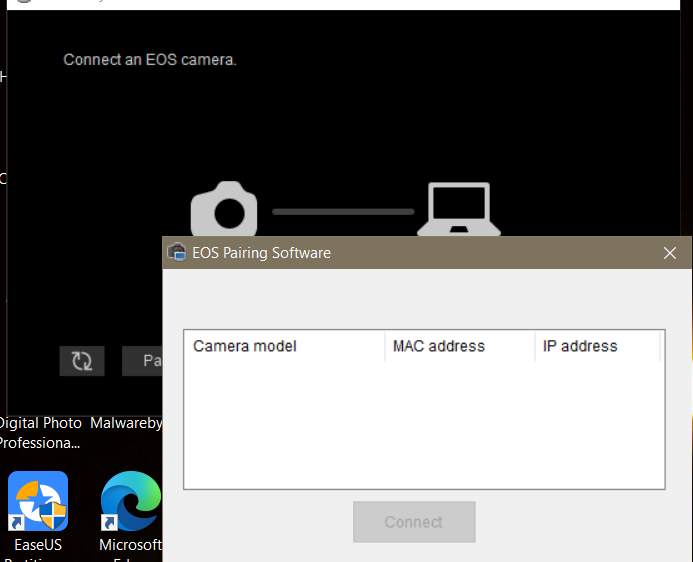The height and width of the screenshot is (562, 693).
Task: Click the MAC address column header
Action: pos(460,346)
